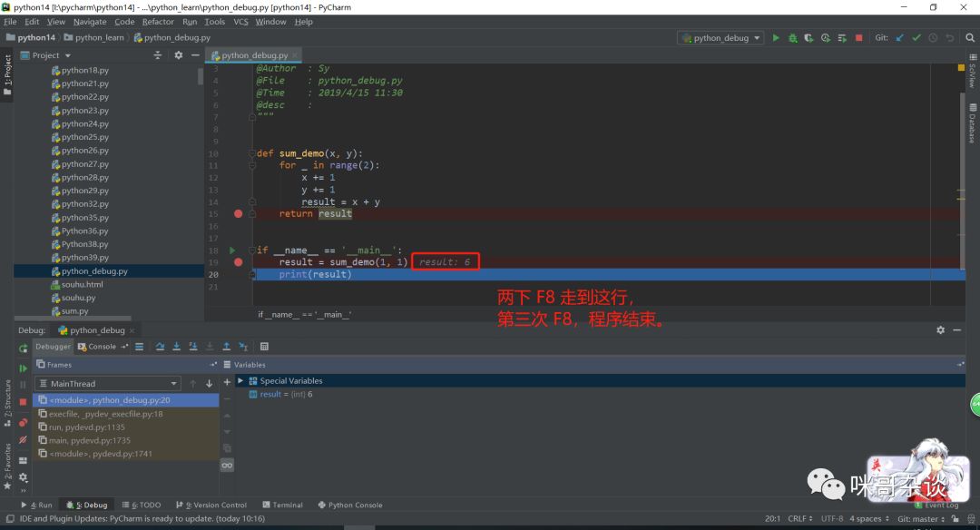The width and height of the screenshot is (980, 530).
Task: Switch to the Console tab in debugger
Action: 97,347
